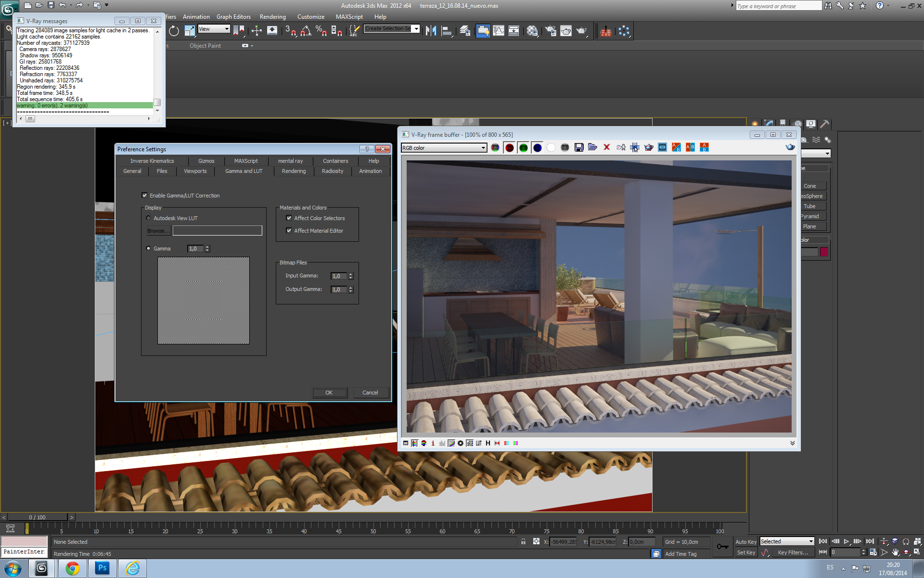Open the MAXScript menu
Screen dimensions: 924x578
(349, 17)
